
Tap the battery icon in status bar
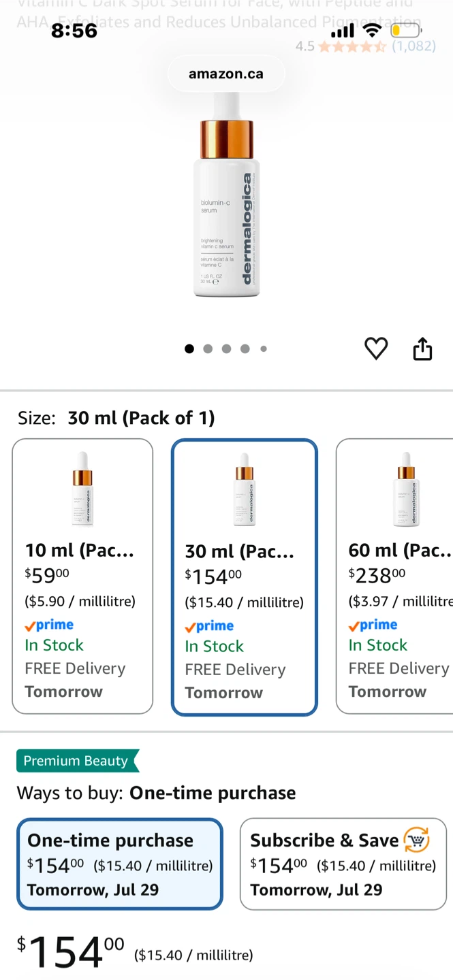click(x=405, y=31)
